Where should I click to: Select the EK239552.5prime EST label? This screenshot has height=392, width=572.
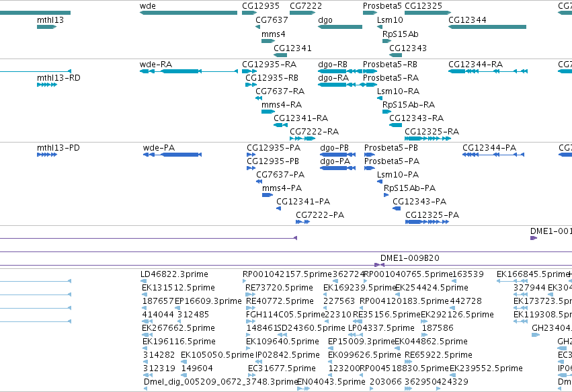[486, 368]
